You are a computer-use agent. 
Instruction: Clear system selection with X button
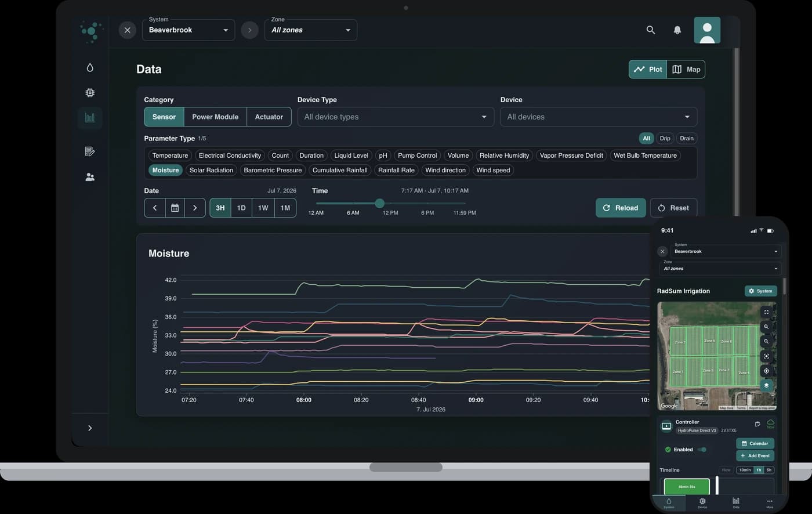coord(128,30)
